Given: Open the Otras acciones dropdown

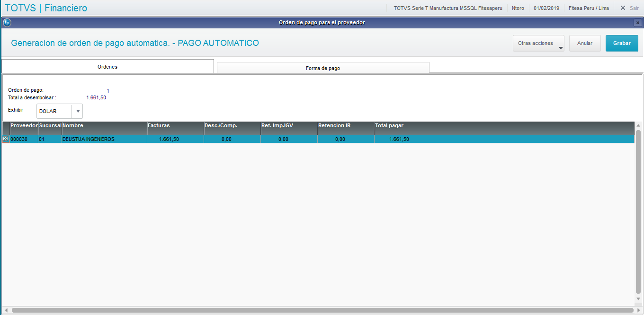Looking at the screenshot, I should (538, 43).
